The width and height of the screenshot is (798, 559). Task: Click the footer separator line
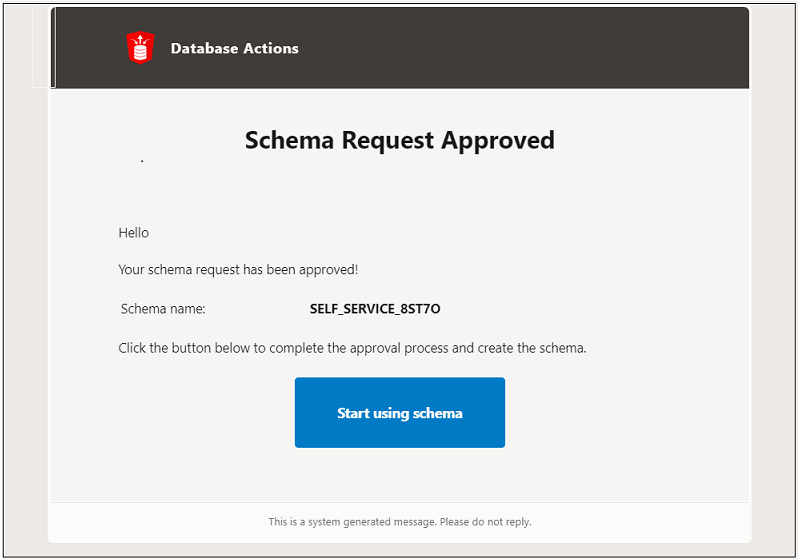[x=400, y=502]
